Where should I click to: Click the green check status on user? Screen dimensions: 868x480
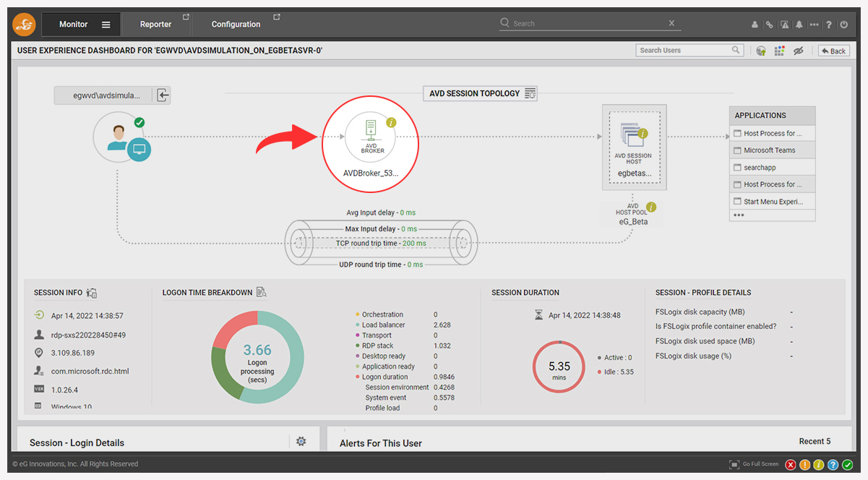pyautogui.click(x=139, y=122)
